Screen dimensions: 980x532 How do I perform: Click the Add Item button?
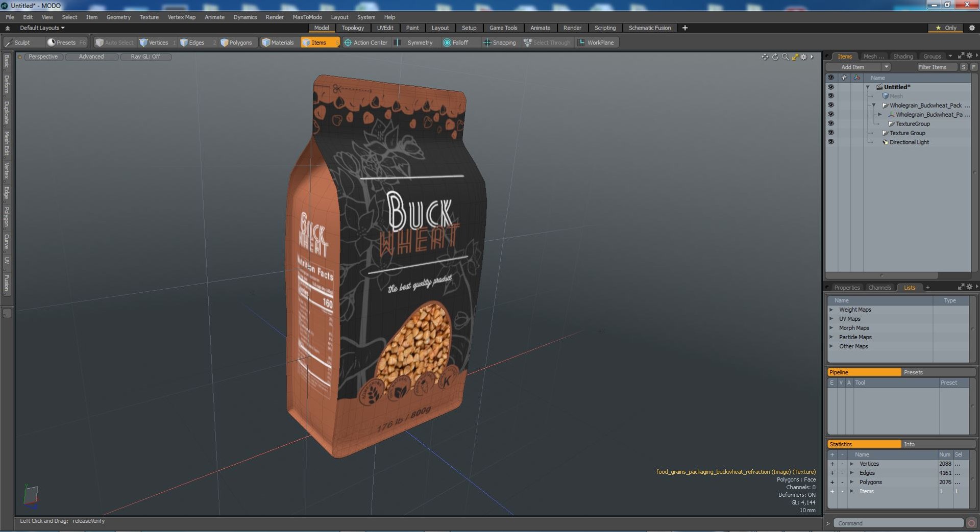point(853,67)
